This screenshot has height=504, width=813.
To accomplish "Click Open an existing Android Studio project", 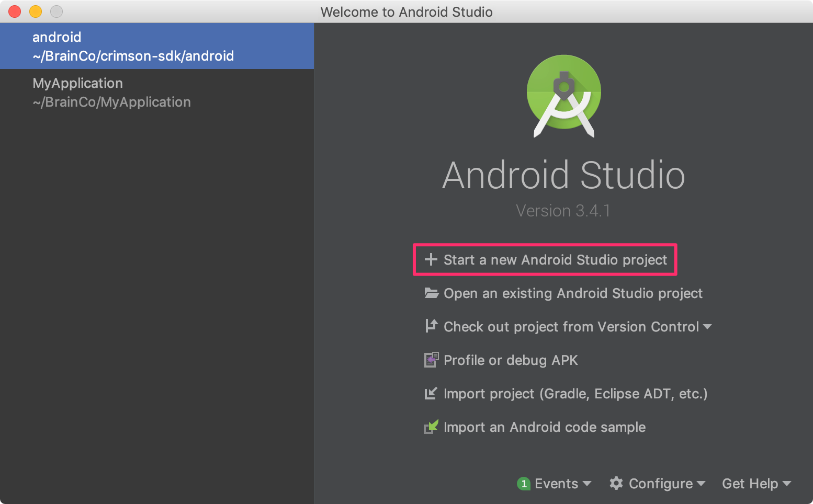I will click(x=573, y=293).
